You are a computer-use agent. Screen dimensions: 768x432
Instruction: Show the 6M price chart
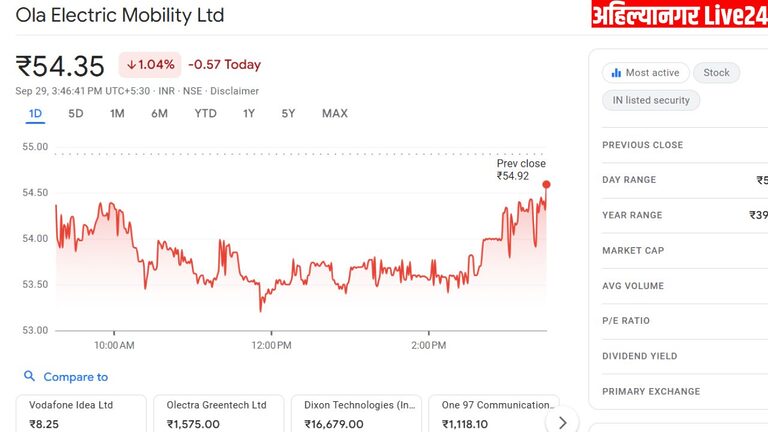pyautogui.click(x=159, y=113)
